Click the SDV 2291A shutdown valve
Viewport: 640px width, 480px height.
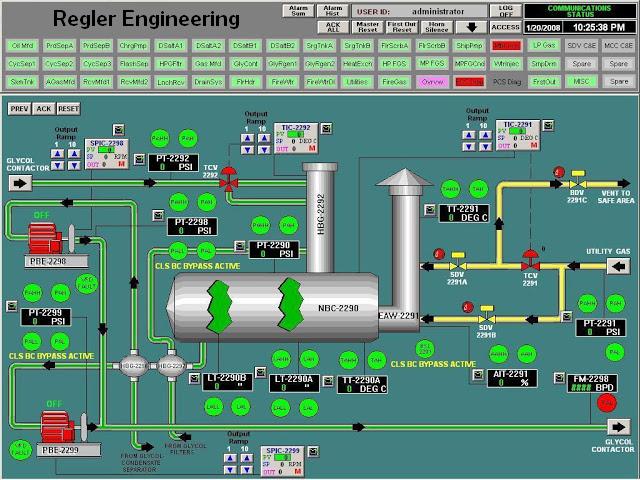(x=456, y=266)
